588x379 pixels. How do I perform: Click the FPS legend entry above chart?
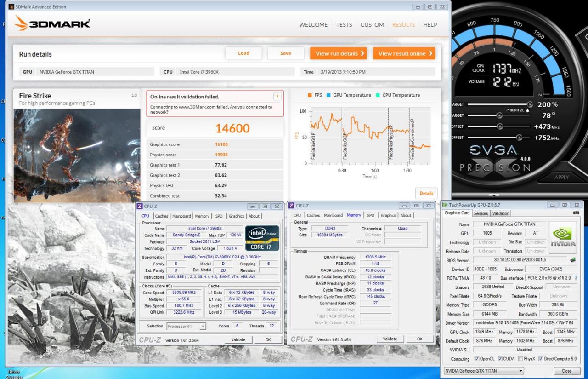(314, 95)
